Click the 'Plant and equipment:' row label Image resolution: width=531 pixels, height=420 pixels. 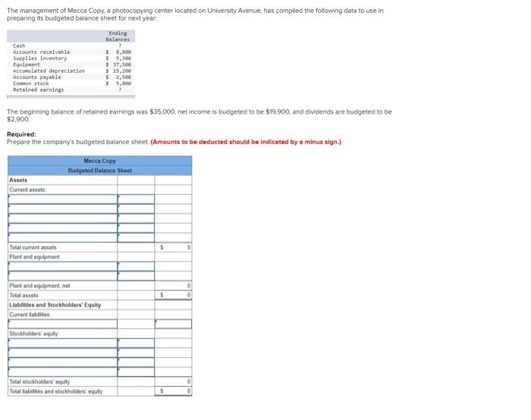point(35,257)
